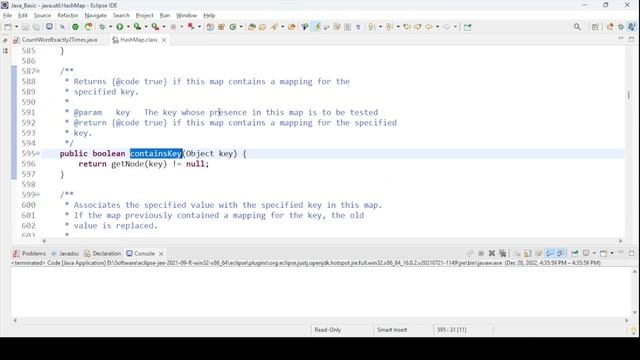Viewport: 640px width, 360px height.
Task: Click the tip light bulb status bar icon
Action: [633, 330]
